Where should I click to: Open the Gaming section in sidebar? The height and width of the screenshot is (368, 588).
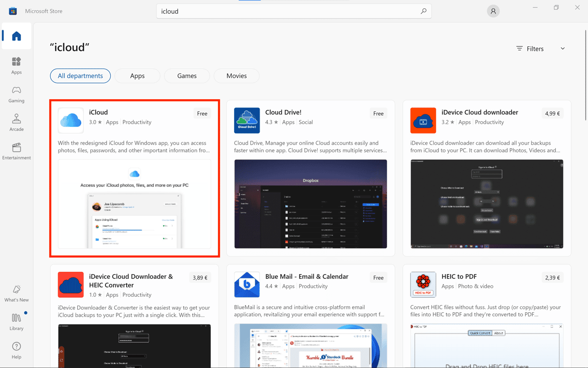(x=16, y=94)
